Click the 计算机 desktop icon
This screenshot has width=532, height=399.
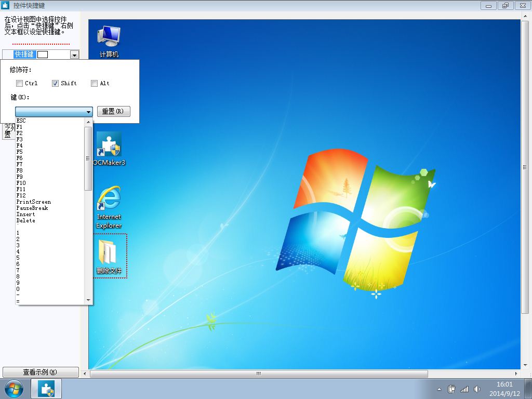(109, 42)
